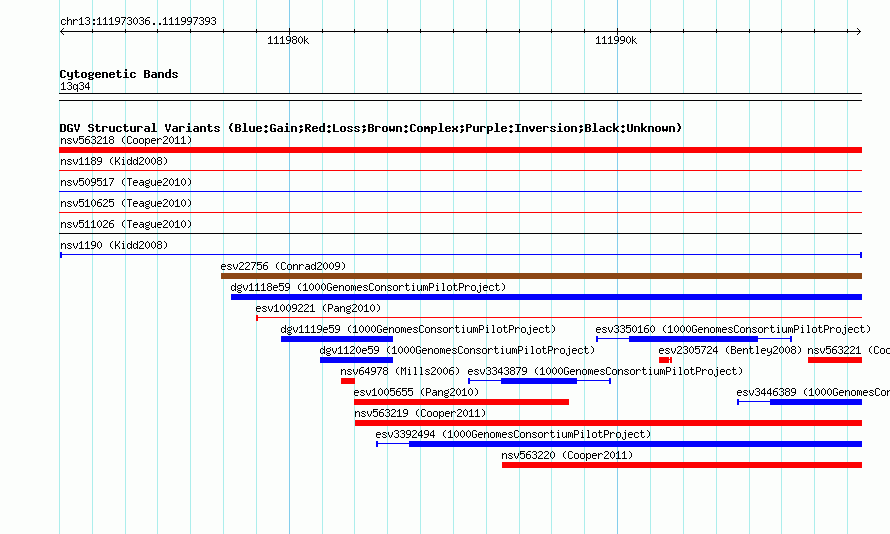Select the red nsv563219 loss bar
This screenshot has width=890, height=534.
(x=608, y=423)
